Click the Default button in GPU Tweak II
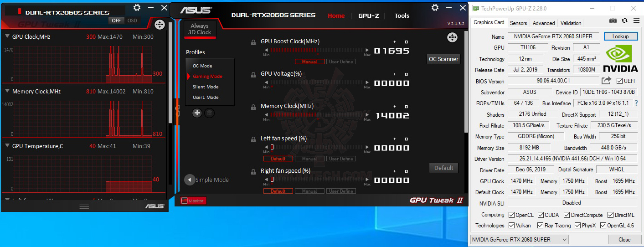Screen dimensions: 644x247 (x=443, y=168)
